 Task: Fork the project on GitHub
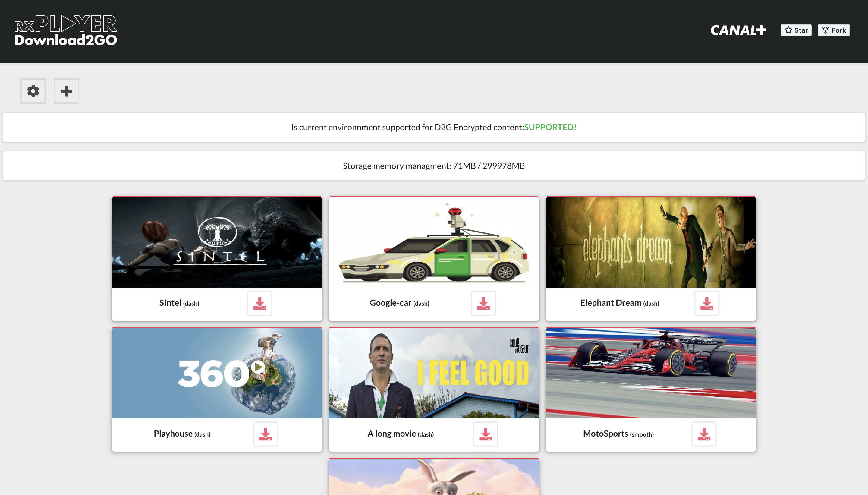point(834,30)
